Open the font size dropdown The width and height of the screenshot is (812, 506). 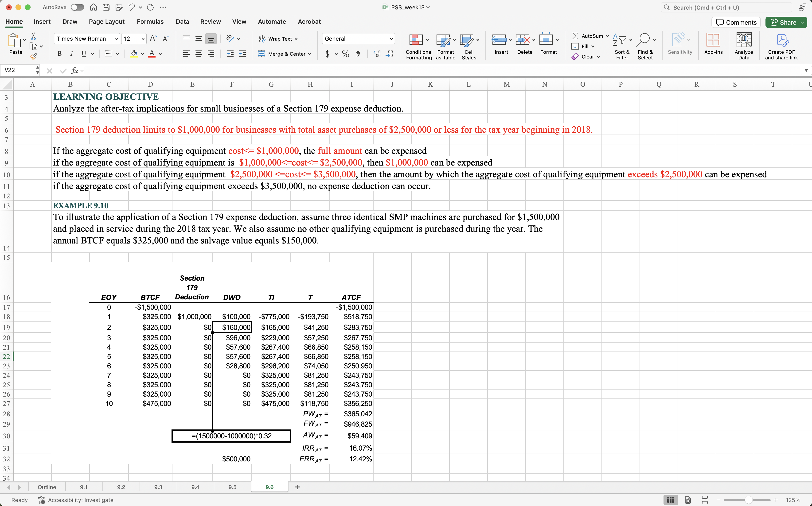[143, 39]
